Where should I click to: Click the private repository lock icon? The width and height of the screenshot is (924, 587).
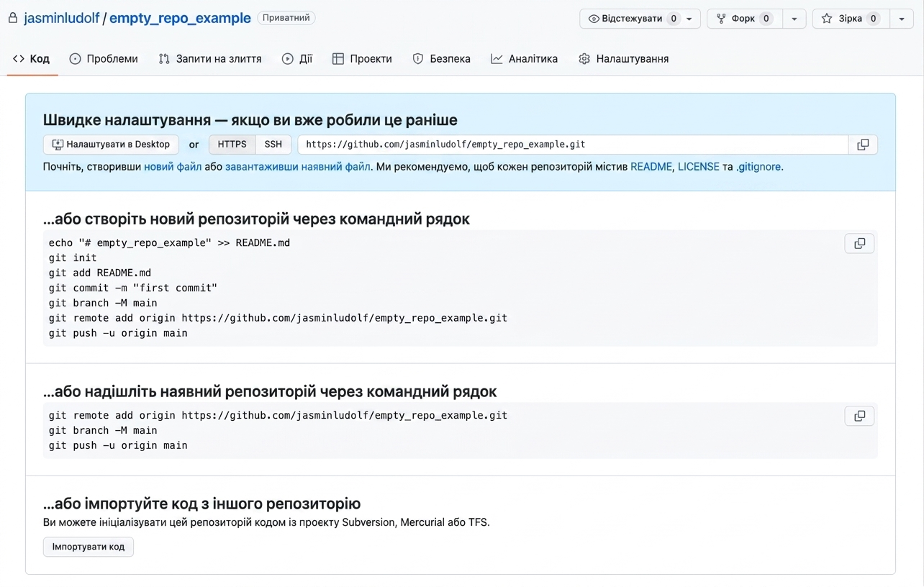coord(12,18)
